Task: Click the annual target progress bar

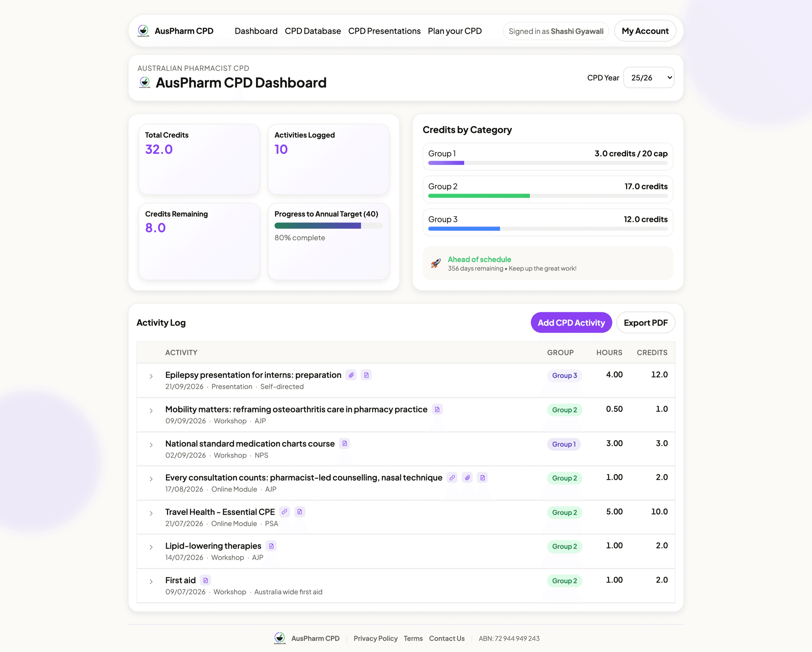Action: 328,226
